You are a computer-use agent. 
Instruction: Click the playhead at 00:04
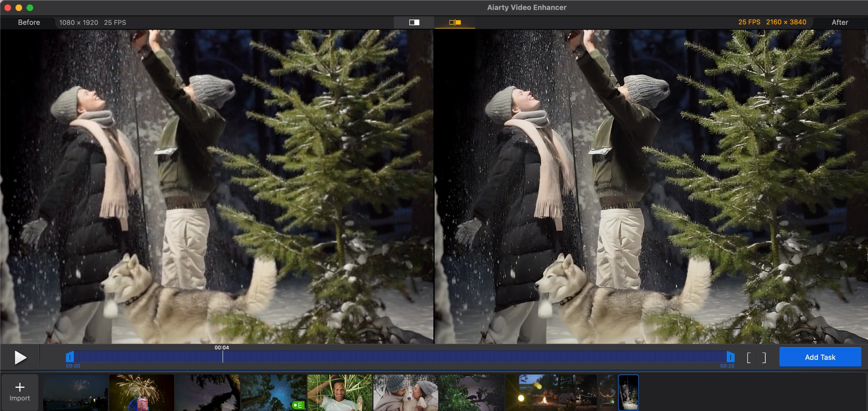(223, 356)
